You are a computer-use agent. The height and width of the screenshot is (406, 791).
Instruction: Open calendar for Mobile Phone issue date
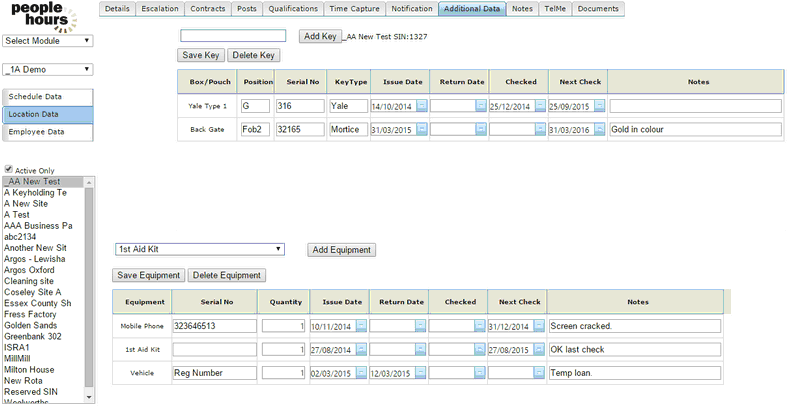(x=362, y=326)
